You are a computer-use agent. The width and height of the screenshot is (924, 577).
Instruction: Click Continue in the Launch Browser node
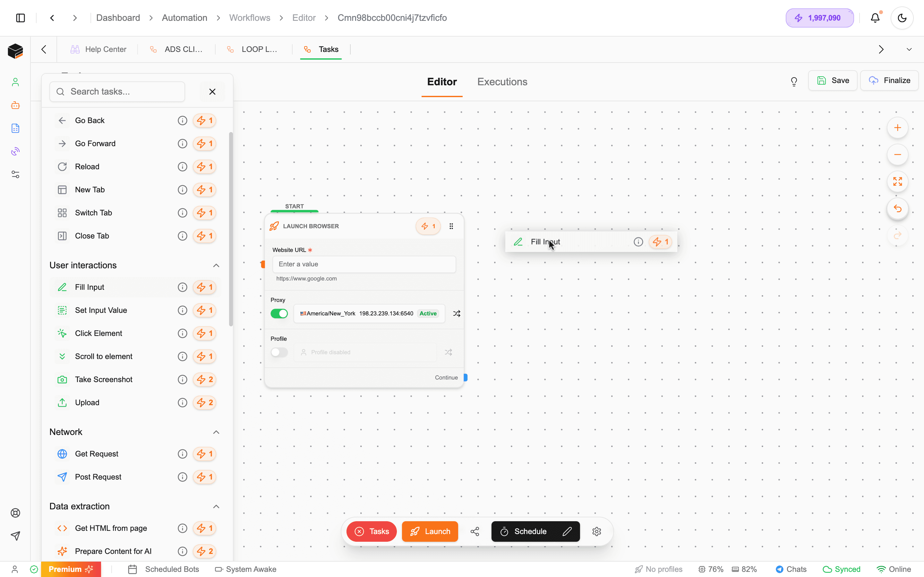coord(446,377)
